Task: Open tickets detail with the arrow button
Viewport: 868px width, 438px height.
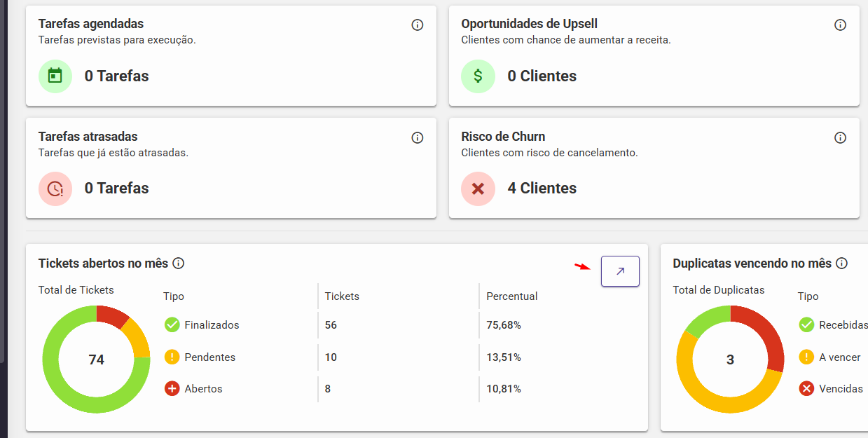Action: pos(620,271)
